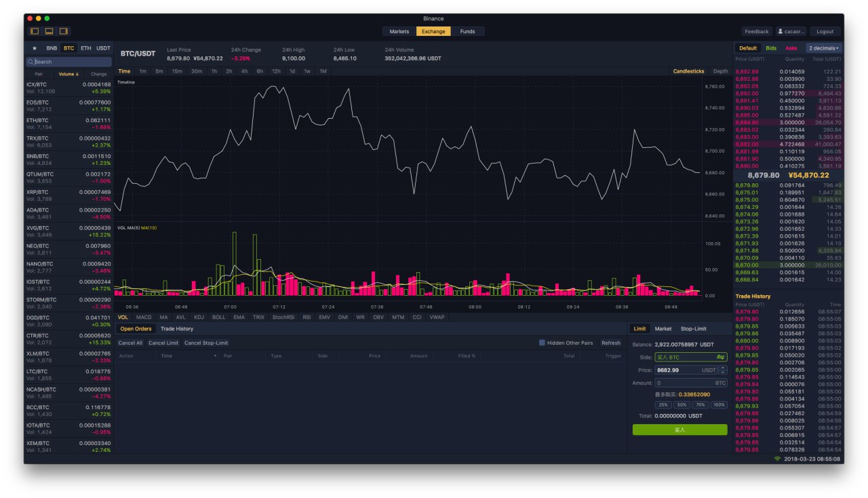This screenshot has height=498, width=868.
Task: Select the Limit order type tab
Action: (x=639, y=329)
